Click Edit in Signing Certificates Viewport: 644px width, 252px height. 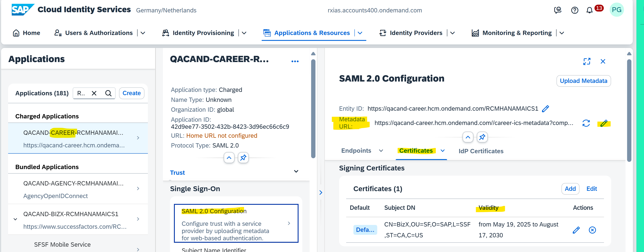click(x=592, y=189)
